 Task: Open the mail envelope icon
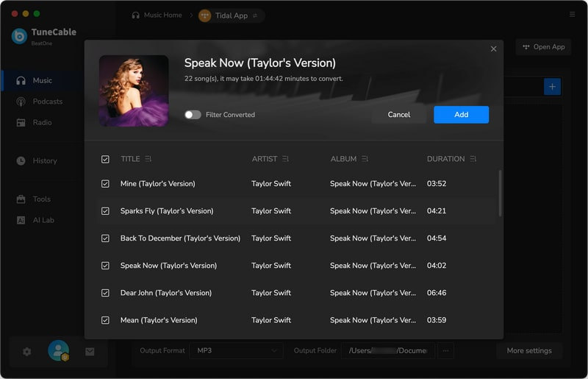(x=90, y=352)
